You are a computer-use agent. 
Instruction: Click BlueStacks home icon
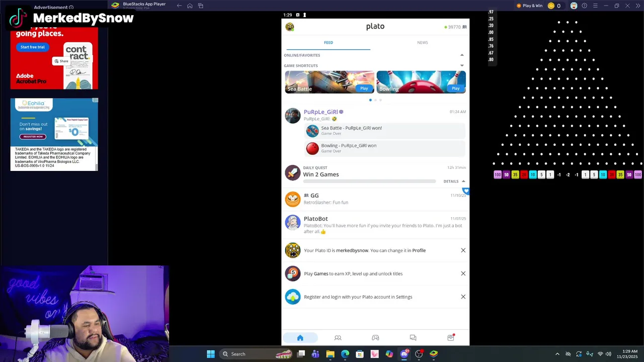190,6
